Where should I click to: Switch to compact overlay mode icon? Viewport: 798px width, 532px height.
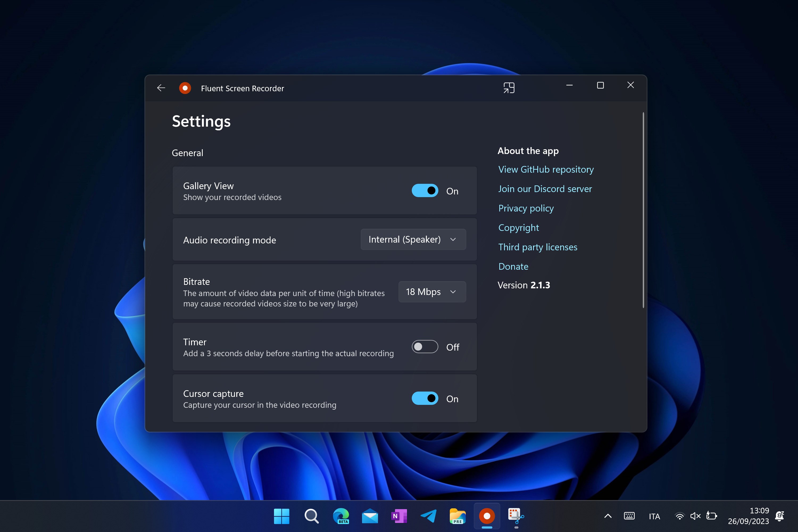[x=509, y=88]
